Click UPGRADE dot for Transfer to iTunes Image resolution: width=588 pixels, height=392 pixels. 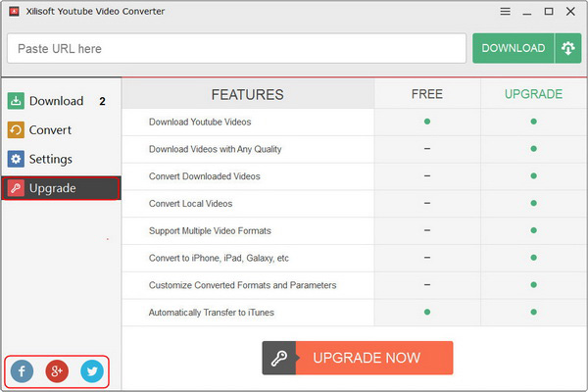tap(534, 312)
